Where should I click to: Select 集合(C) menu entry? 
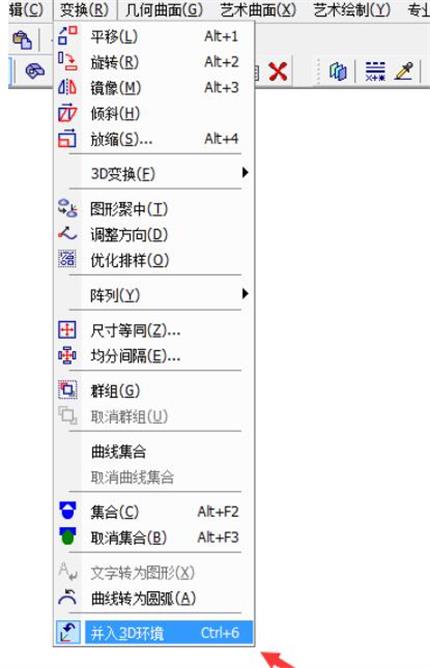(155, 512)
